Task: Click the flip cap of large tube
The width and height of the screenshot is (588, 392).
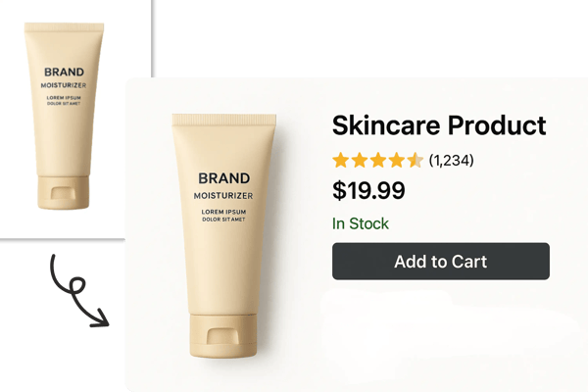Action: click(223, 336)
